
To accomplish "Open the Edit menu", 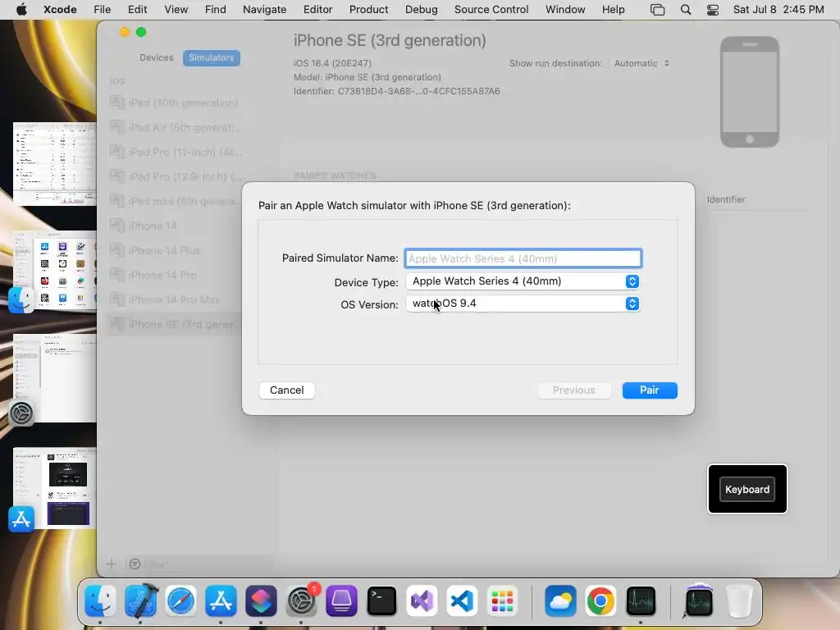I will point(137,10).
